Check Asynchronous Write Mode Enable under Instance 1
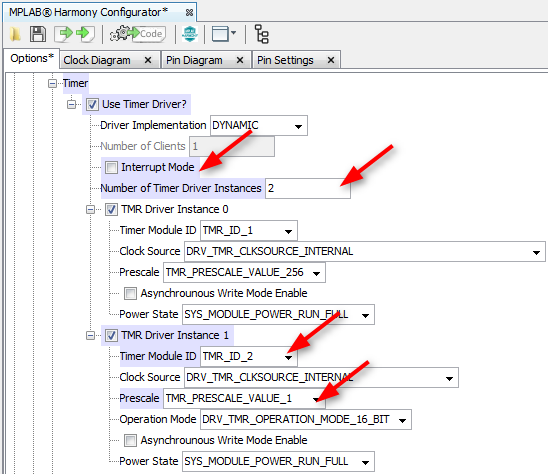This screenshot has width=548, height=474. (x=130, y=440)
